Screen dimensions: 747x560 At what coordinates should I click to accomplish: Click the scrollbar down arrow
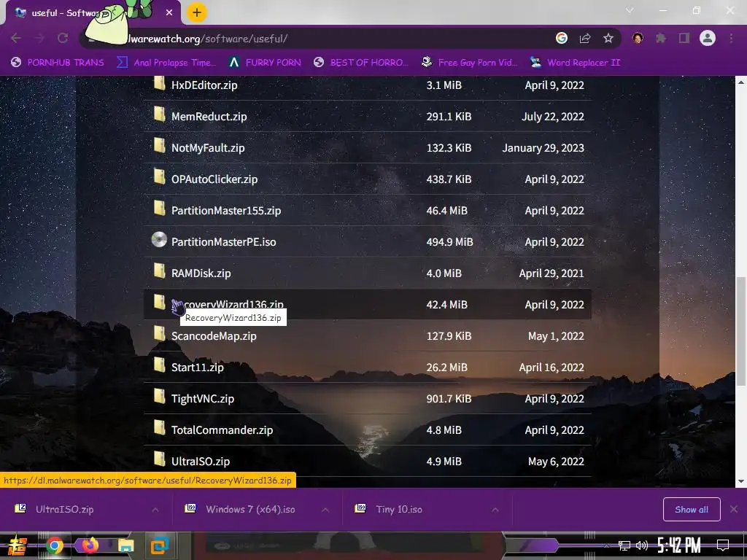741,481
